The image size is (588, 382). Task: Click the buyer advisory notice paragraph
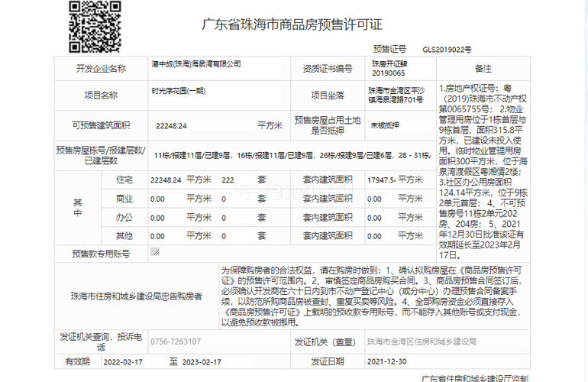[x=363, y=296]
